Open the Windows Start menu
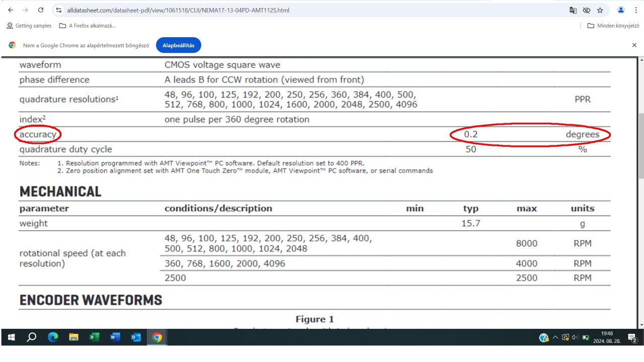 (x=11, y=337)
